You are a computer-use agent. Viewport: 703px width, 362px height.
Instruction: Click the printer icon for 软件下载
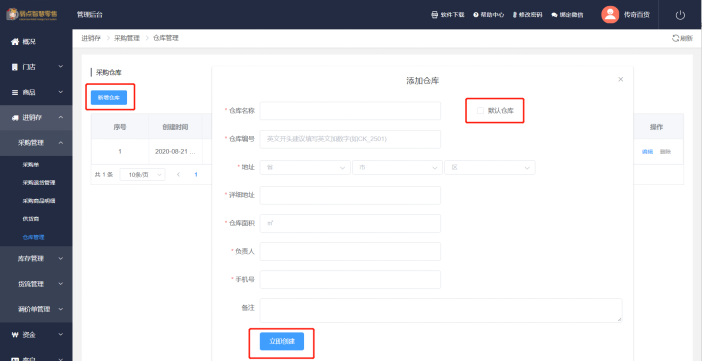tap(434, 15)
